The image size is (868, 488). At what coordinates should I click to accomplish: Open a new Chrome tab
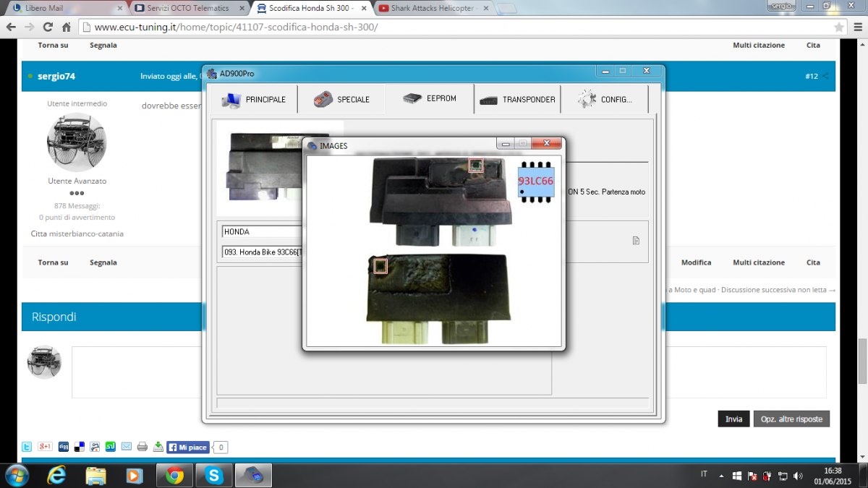(507, 9)
